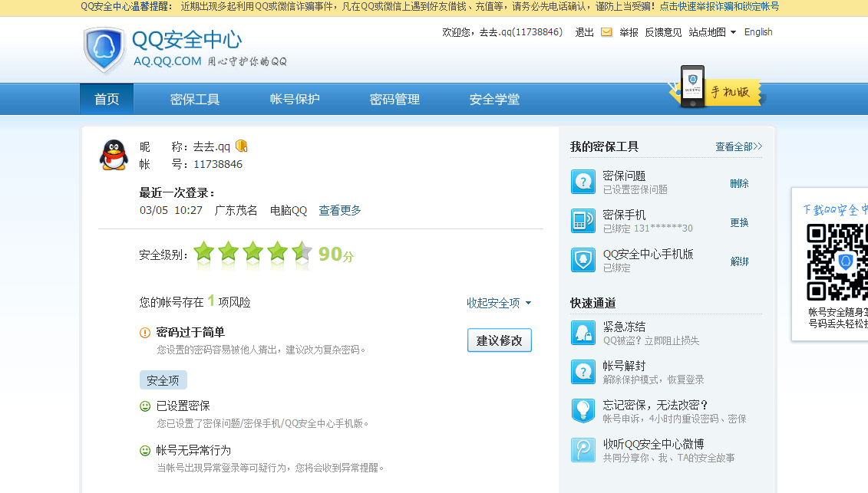Image resolution: width=868 pixels, height=493 pixels.
Task: Click the welcome text 去去.qq(11738846)
Action: click(x=520, y=32)
